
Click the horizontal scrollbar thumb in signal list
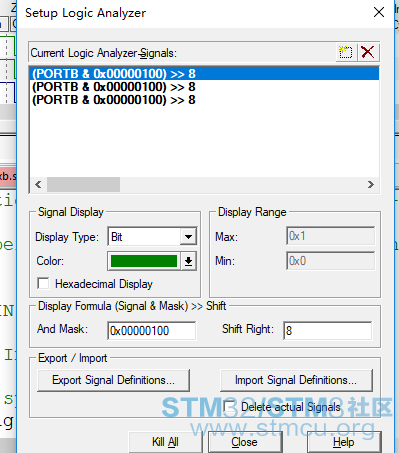pos(83,184)
